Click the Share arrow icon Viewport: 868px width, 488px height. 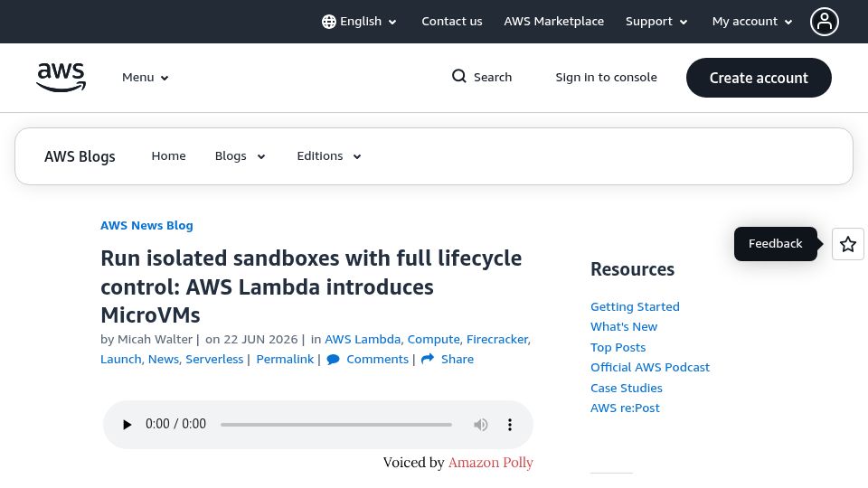pyautogui.click(x=428, y=359)
